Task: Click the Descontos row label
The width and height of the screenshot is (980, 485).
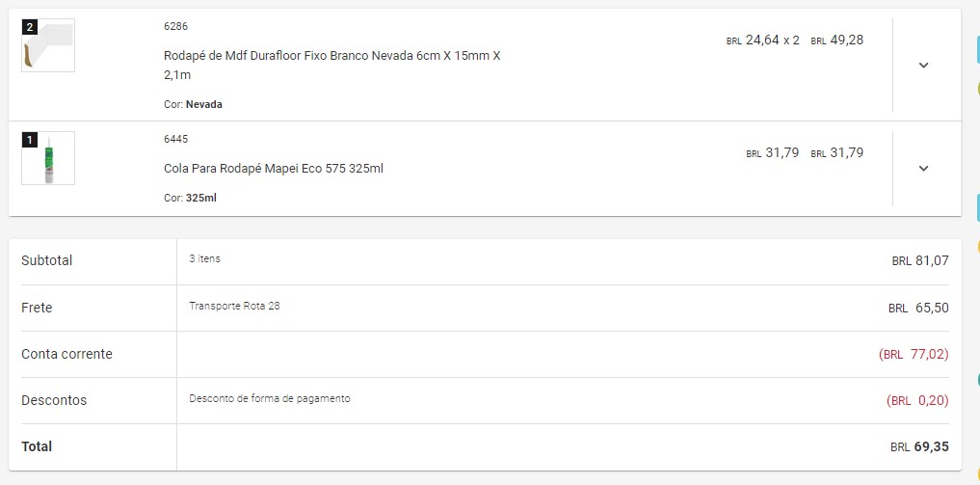Action: (x=54, y=400)
